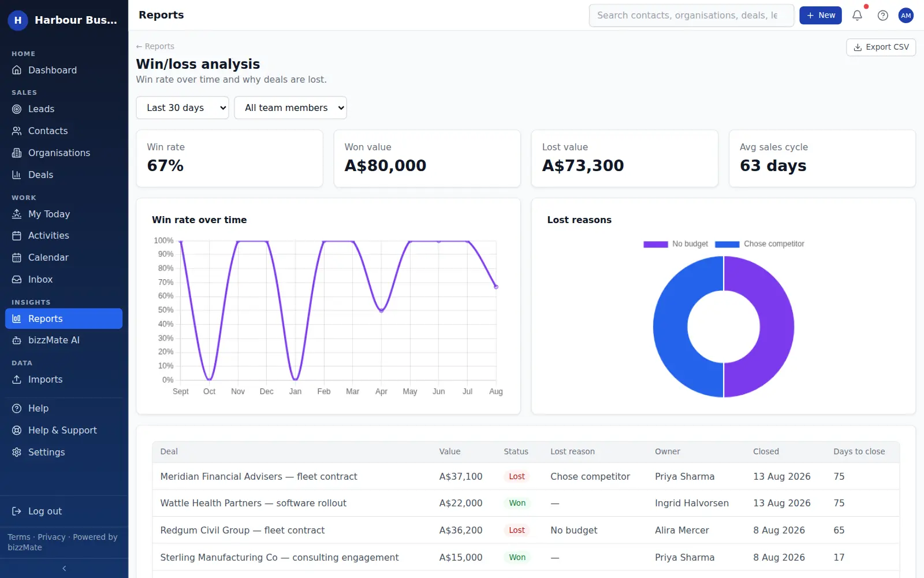Click the Sterling Manufacturing Co deal

click(280, 558)
